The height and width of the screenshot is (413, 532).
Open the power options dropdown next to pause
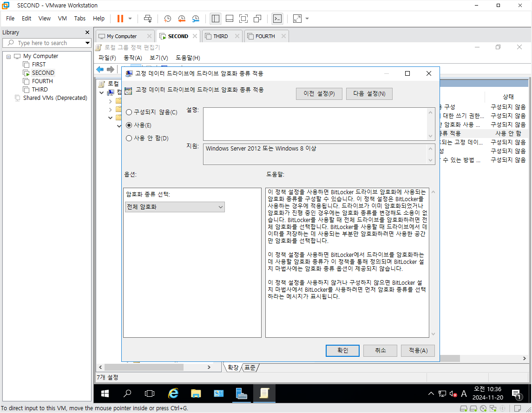point(130,19)
